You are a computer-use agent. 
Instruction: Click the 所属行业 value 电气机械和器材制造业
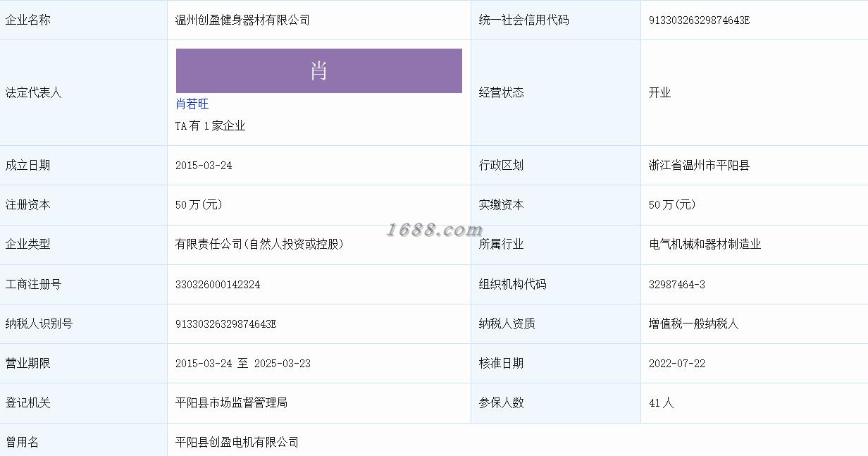(x=705, y=245)
